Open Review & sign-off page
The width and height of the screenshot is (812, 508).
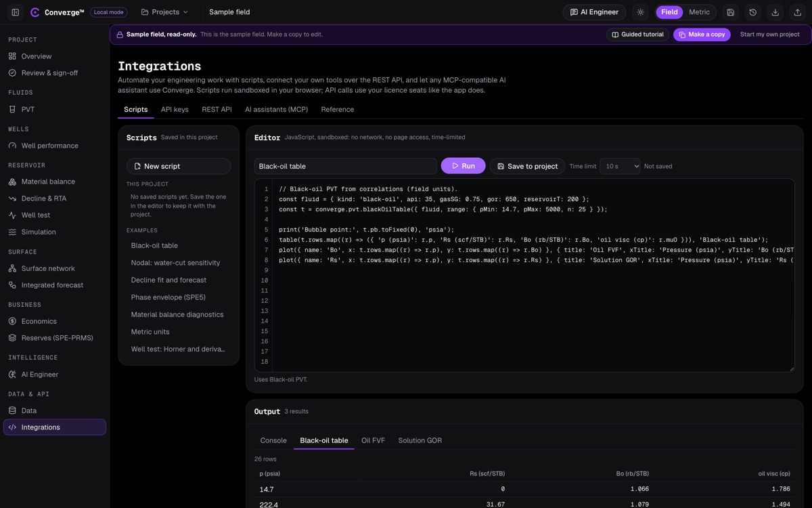[x=55, y=72]
